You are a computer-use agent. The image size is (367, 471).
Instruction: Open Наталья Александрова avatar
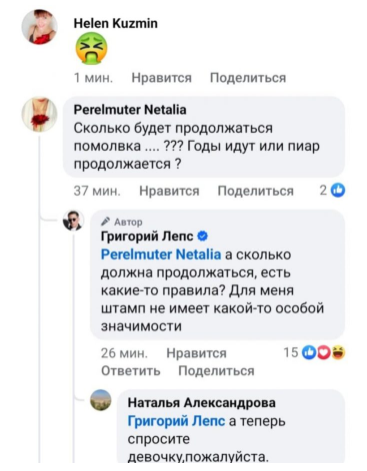(x=101, y=400)
